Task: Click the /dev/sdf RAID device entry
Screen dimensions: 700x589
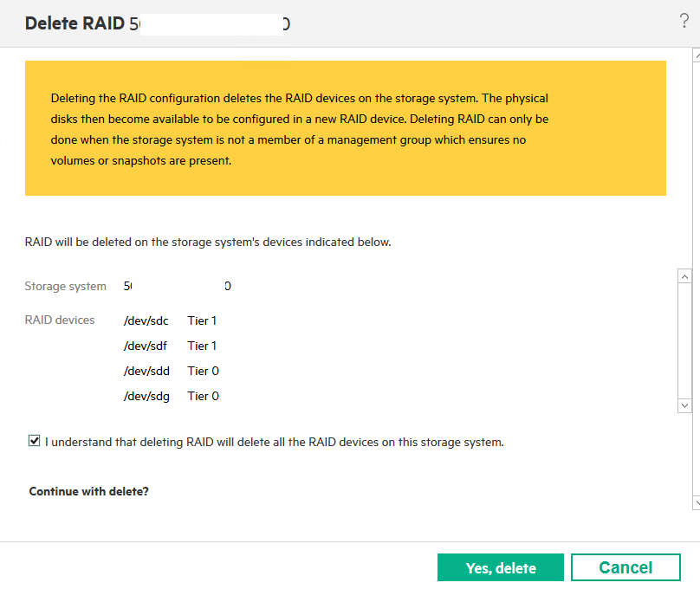Action: [145, 346]
